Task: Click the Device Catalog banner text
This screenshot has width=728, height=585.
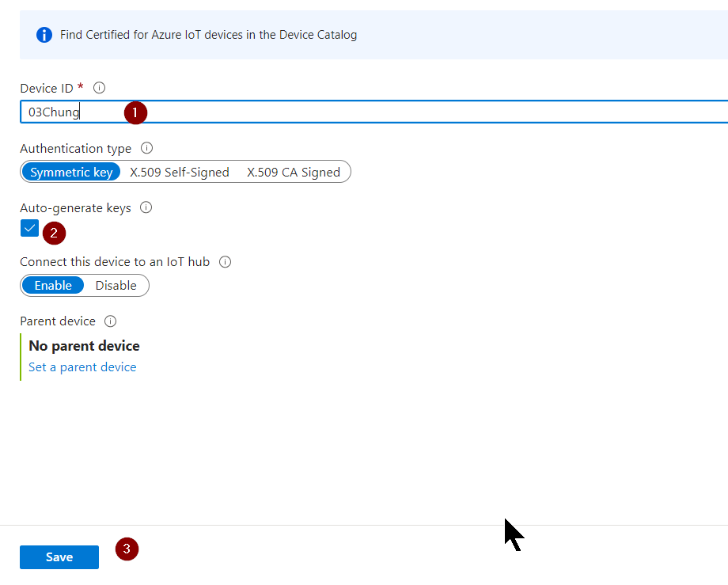Action: coord(208,35)
